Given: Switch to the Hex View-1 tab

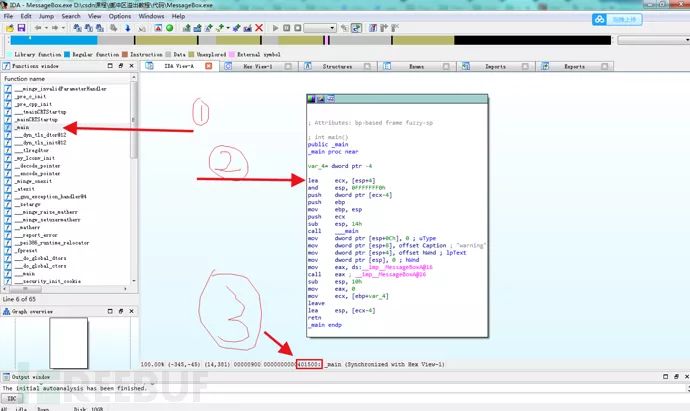Looking at the screenshot, I should 258,66.
